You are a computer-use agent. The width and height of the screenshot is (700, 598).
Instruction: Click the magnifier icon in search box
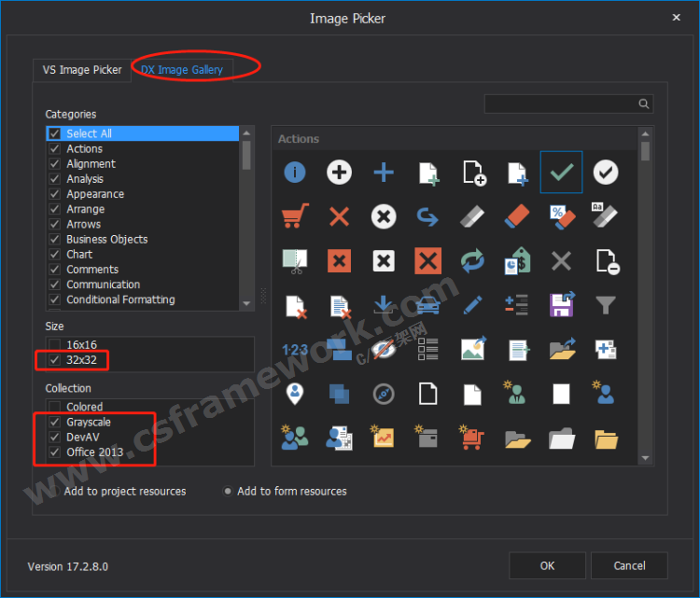[643, 104]
